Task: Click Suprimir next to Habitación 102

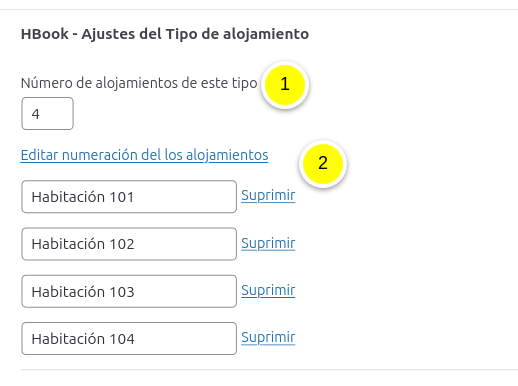Action: [268, 243]
